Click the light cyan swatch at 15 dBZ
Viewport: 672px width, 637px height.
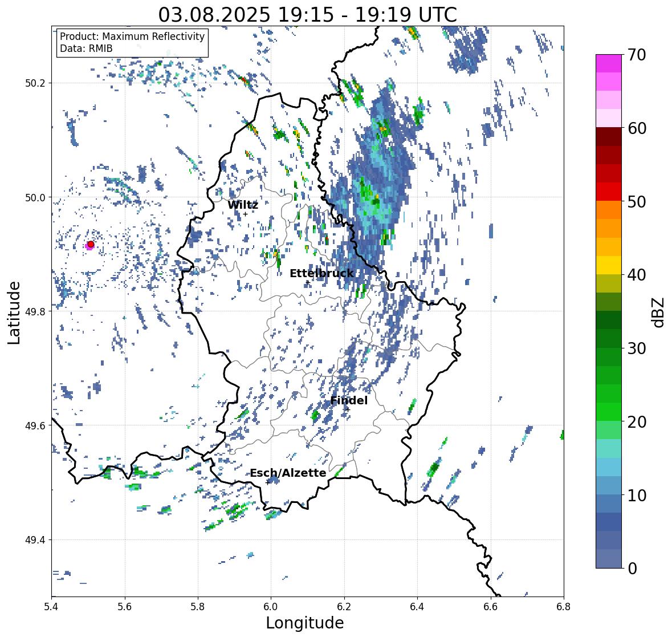pos(609,449)
